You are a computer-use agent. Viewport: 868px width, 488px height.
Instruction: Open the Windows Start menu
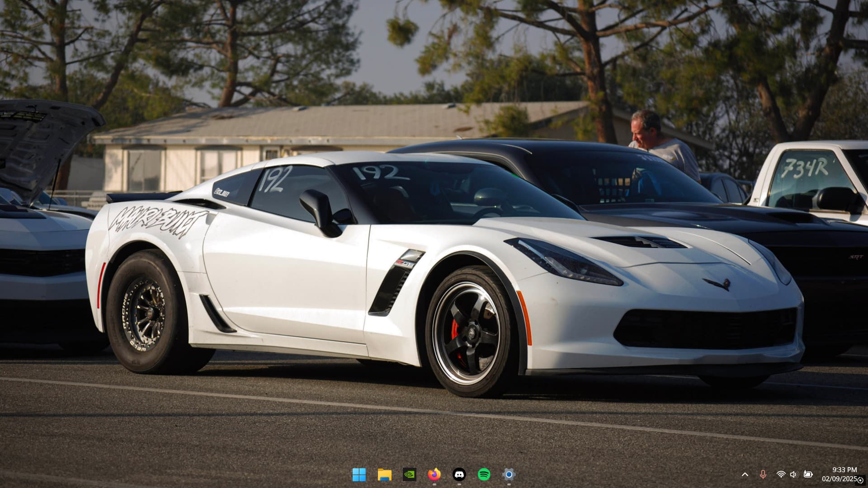pos(359,474)
